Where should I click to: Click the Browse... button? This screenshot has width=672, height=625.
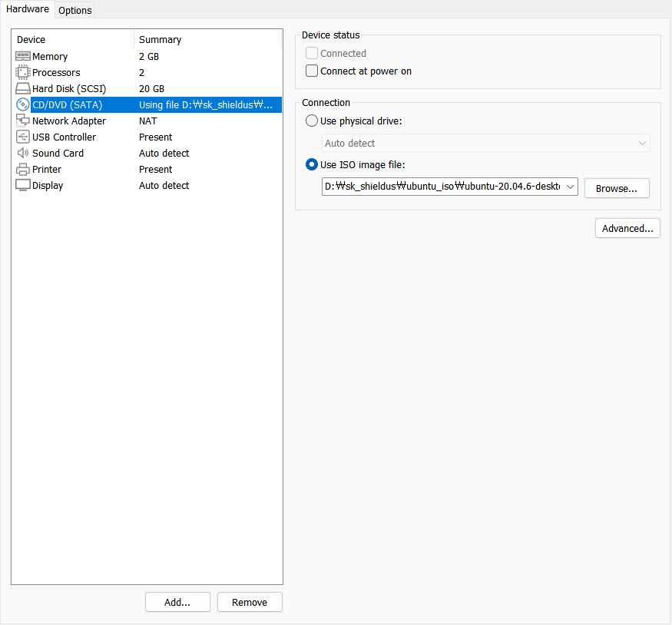(x=617, y=188)
